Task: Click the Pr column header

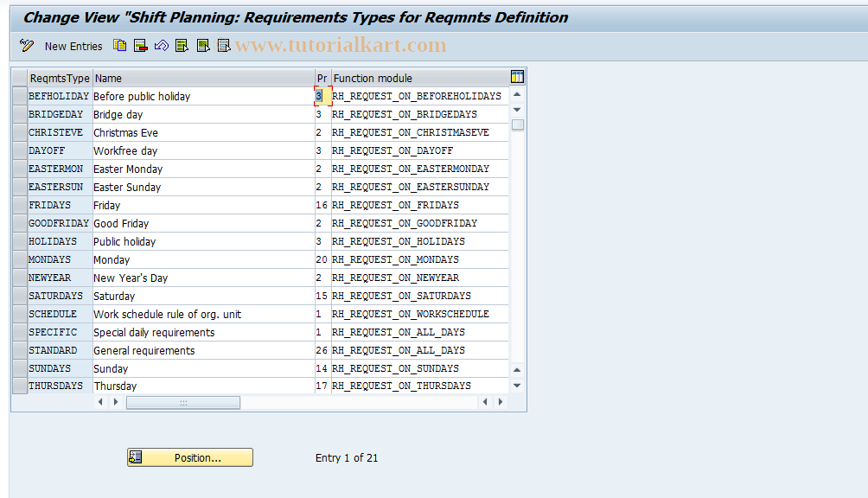Action: click(x=322, y=78)
